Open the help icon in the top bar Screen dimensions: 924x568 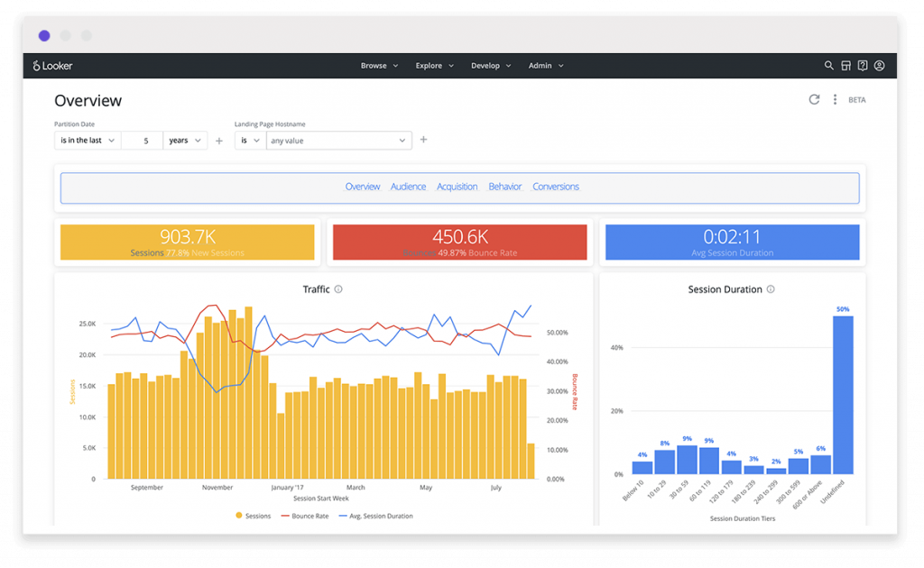tap(863, 65)
